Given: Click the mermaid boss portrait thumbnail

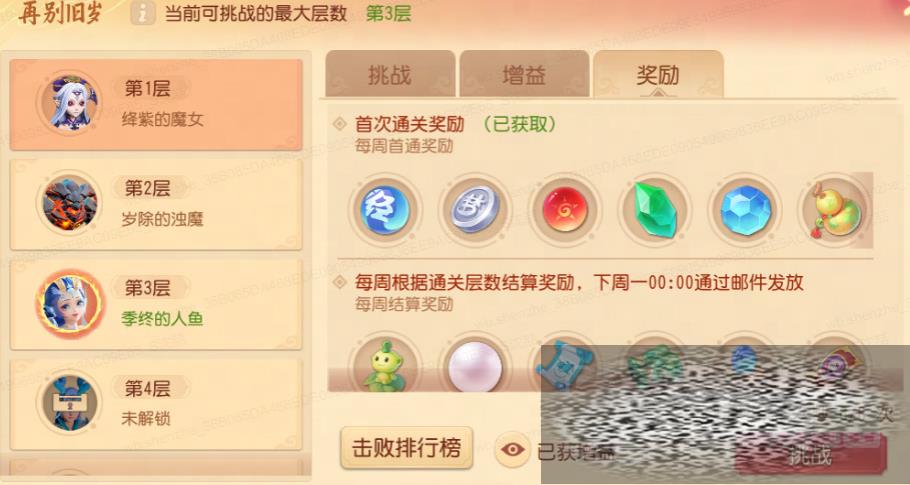Looking at the screenshot, I should click(x=70, y=303).
